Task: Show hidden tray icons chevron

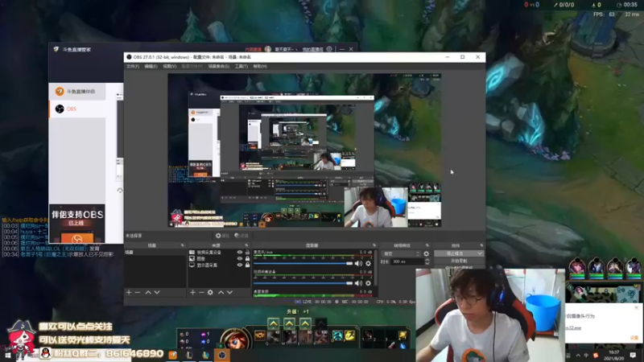Action: tap(578, 356)
